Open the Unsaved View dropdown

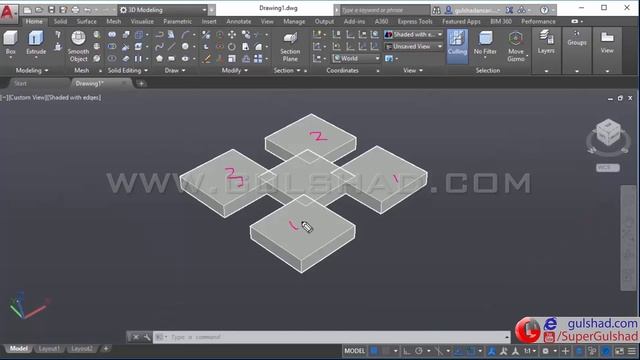click(x=413, y=47)
